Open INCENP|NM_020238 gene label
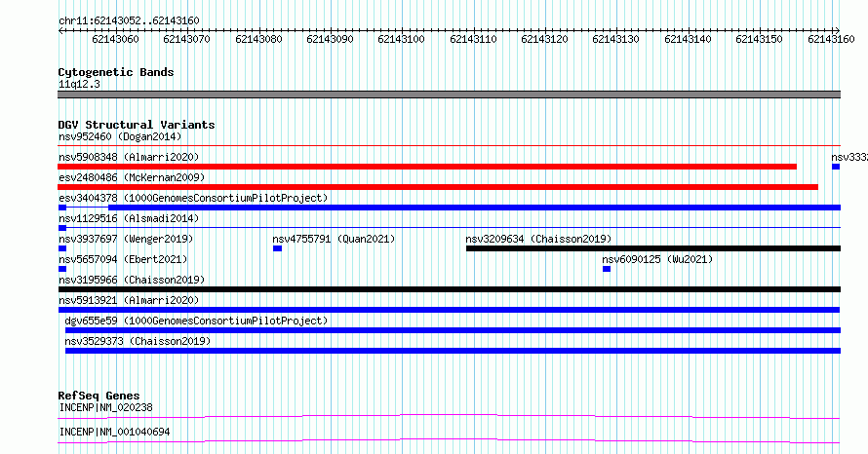This screenshot has width=868, height=454. [105, 407]
